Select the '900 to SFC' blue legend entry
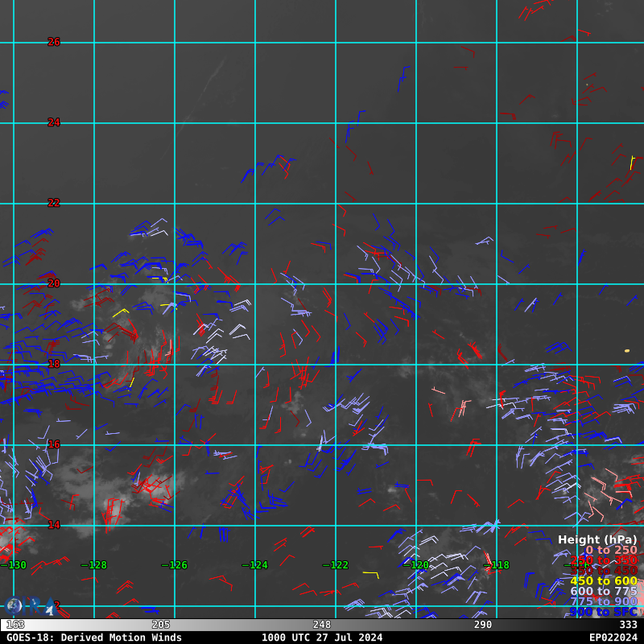This screenshot has height=644, width=644. point(603,612)
